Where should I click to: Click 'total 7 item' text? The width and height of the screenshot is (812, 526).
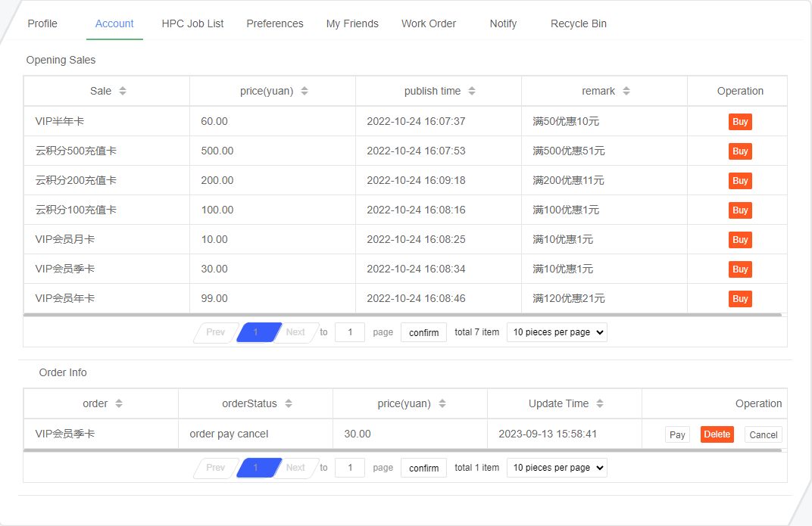477,332
